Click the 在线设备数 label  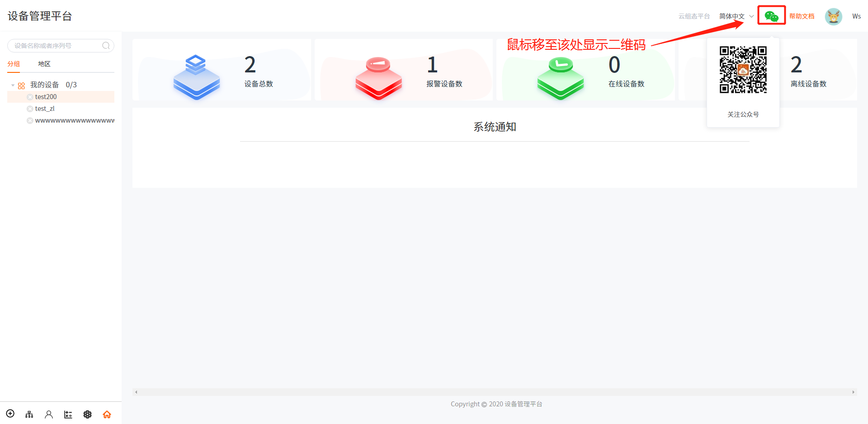click(x=627, y=84)
